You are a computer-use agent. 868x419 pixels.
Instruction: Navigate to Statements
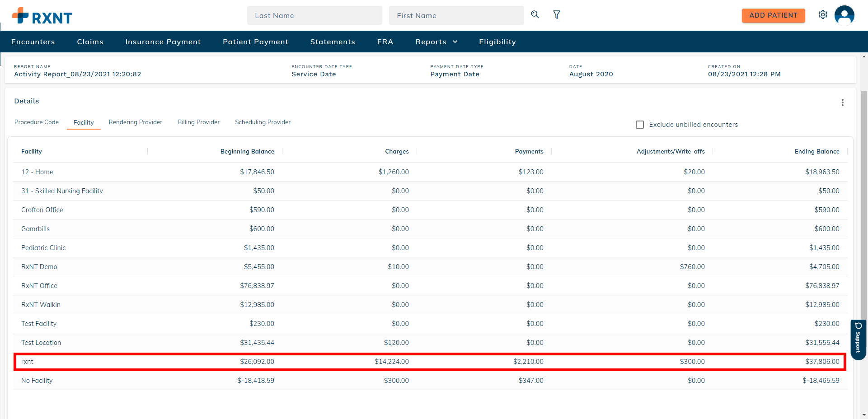(x=333, y=42)
